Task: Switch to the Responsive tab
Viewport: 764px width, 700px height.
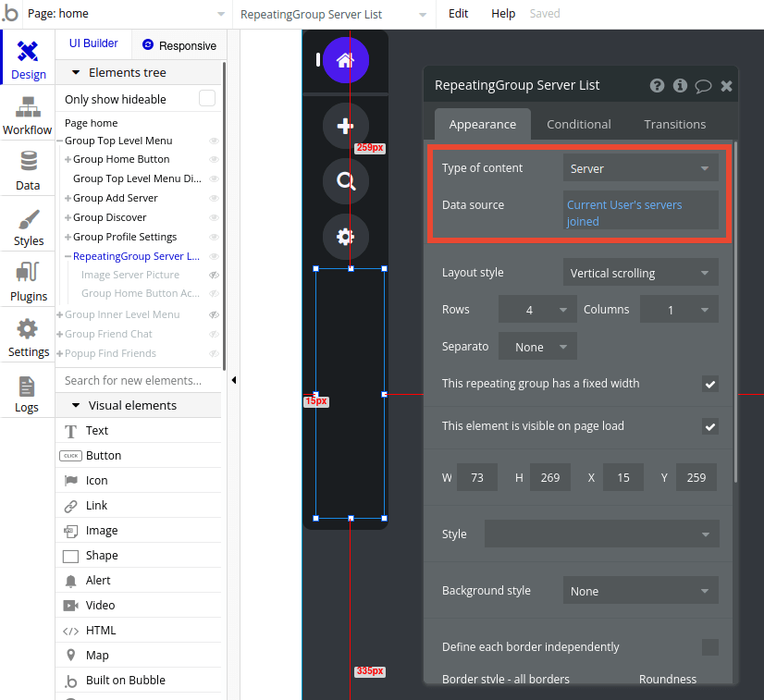Action: pos(179,44)
